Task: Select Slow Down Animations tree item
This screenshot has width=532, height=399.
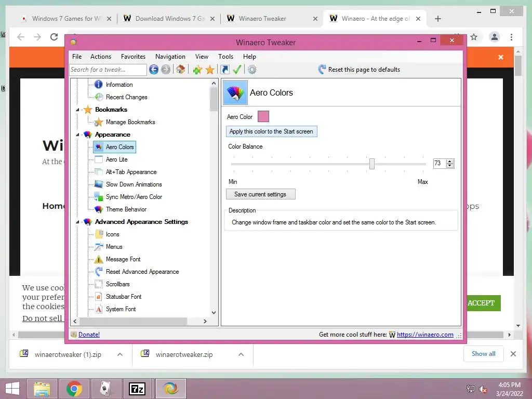Action: tap(134, 184)
